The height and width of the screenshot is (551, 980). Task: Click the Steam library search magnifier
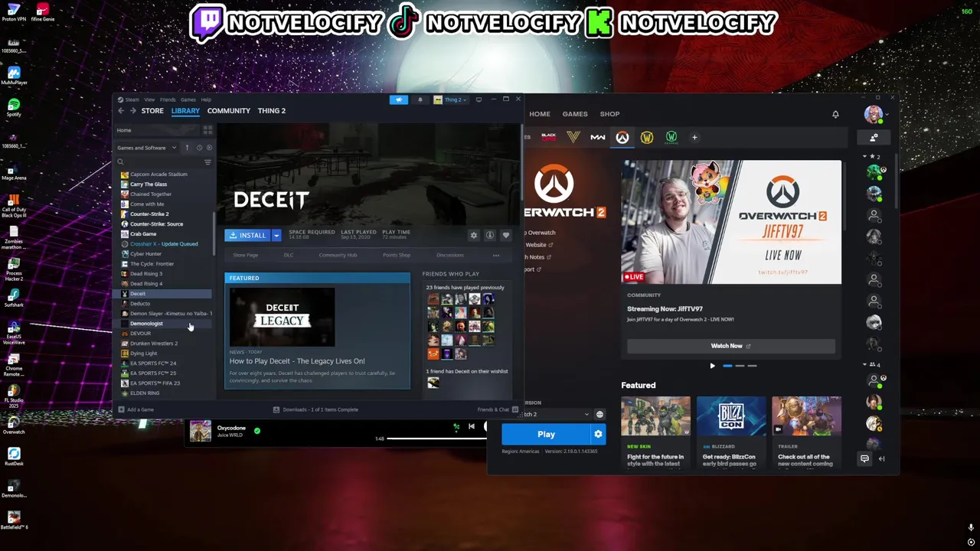coord(120,162)
